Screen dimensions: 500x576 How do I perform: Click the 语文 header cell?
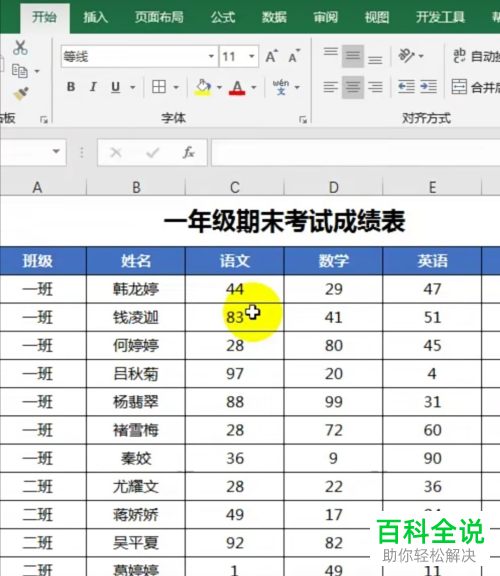pos(235,261)
